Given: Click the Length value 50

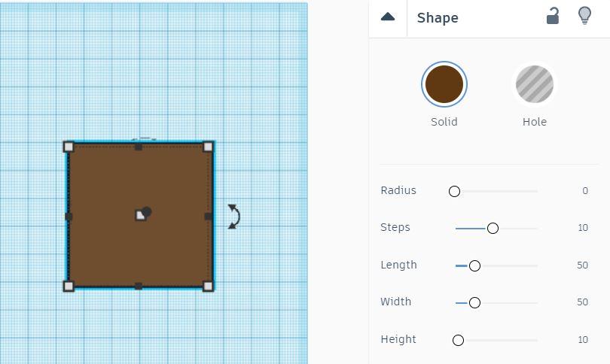Looking at the screenshot, I should point(582,265).
